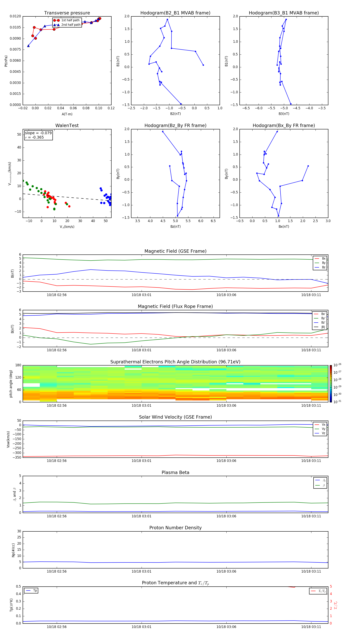Image resolution: width=351 pixels, height=644 pixels.
Task: Click the 'A(T·m)' x-axis label
Action: coord(67,114)
